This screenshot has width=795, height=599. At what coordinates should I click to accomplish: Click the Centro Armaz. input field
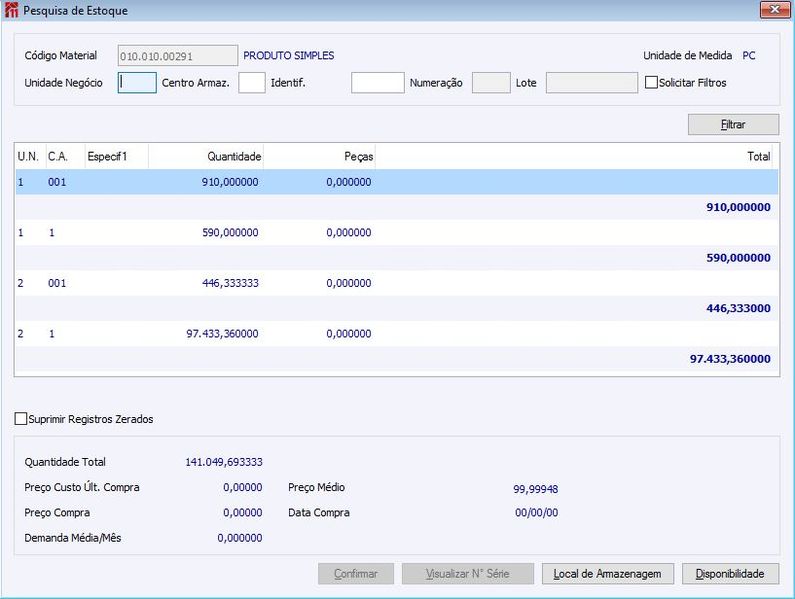(x=252, y=83)
